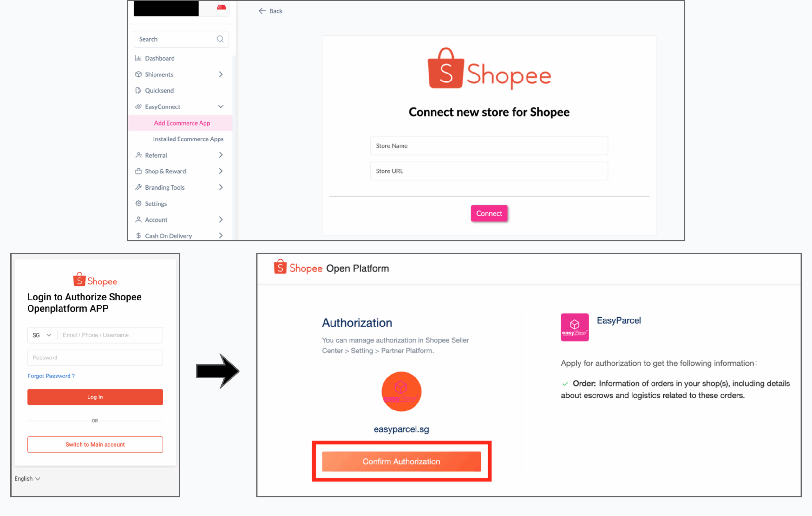812x516 pixels.
Task: Open the Settings gear in the sidebar
Action: [x=138, y=203]
